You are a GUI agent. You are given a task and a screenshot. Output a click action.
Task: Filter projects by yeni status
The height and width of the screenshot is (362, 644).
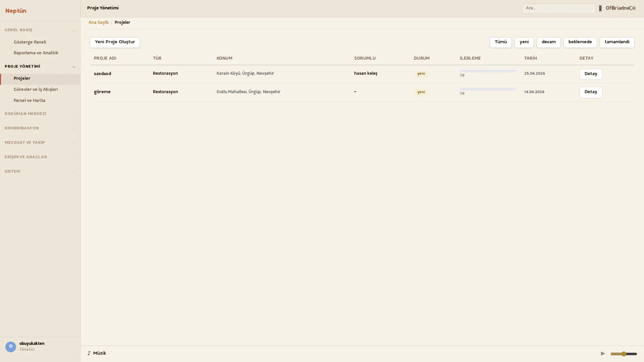524,42
